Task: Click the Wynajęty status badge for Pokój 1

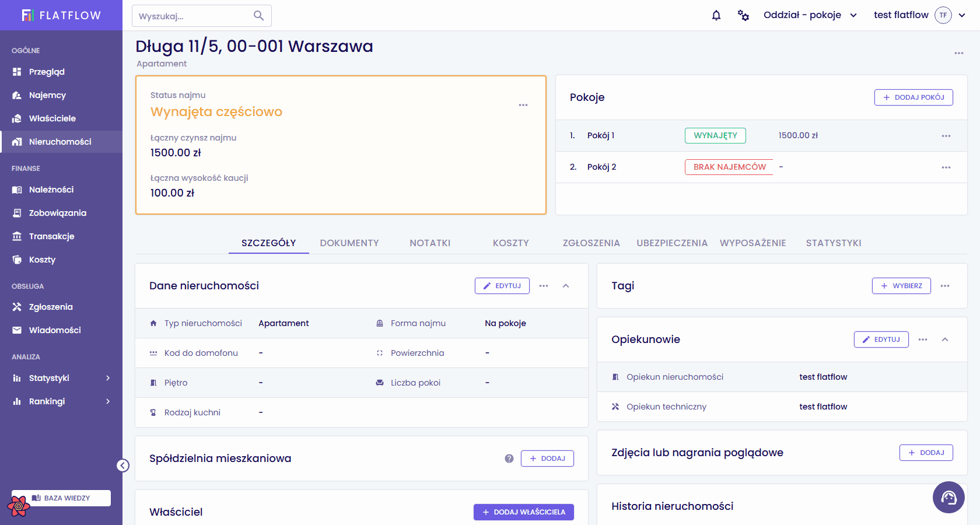Action: tap(715, 135)
